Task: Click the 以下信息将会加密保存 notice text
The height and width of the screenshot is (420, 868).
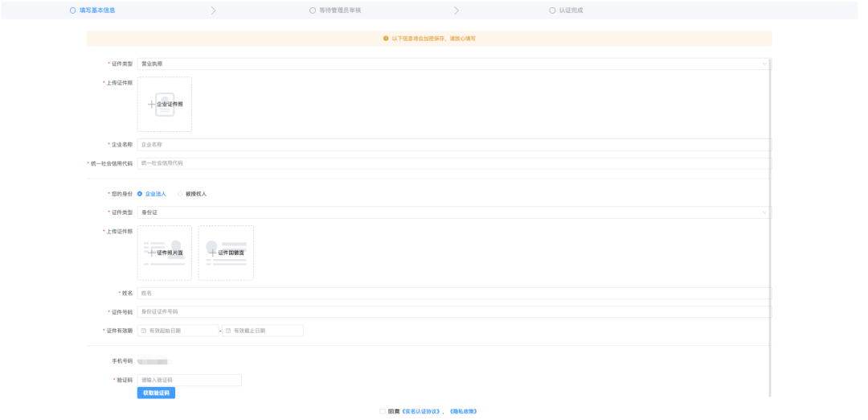Action: tap(433, 39)
